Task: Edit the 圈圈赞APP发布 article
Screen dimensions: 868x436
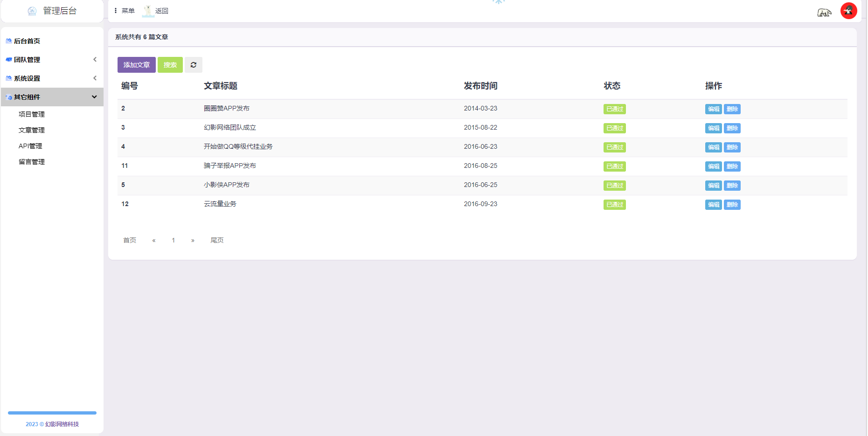Action: 713,109
